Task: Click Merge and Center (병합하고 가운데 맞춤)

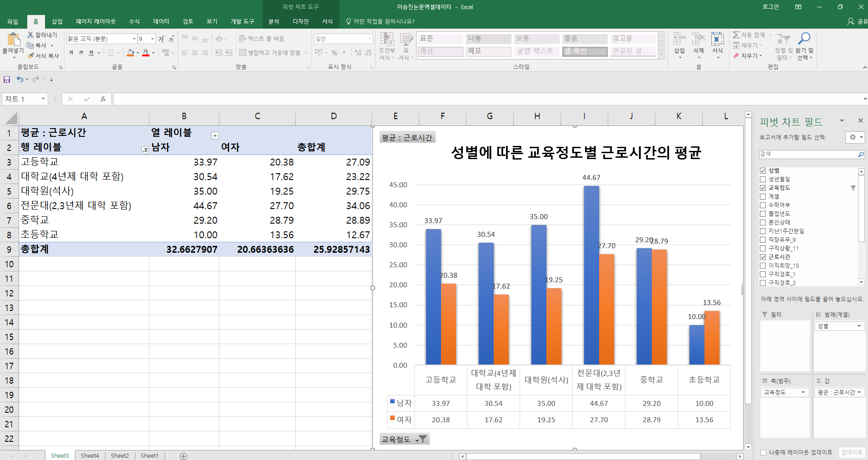Action: [270, 53]
